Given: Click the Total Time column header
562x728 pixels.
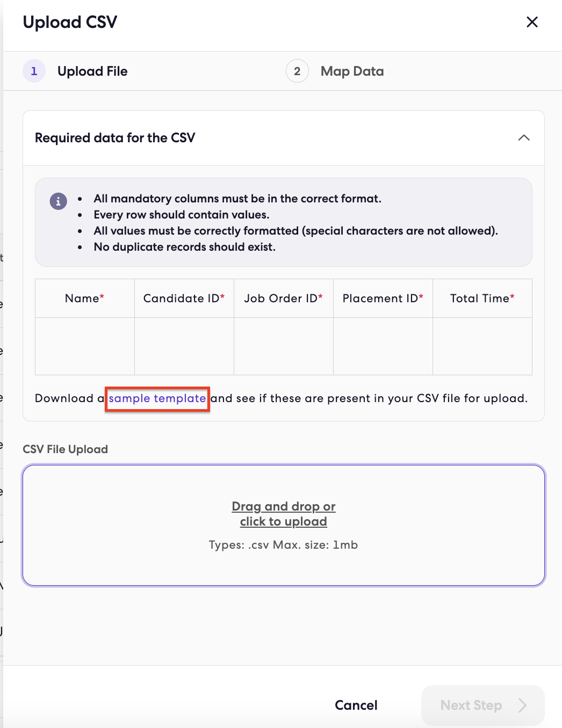Looking at the screenshot, I should (482, 299).
